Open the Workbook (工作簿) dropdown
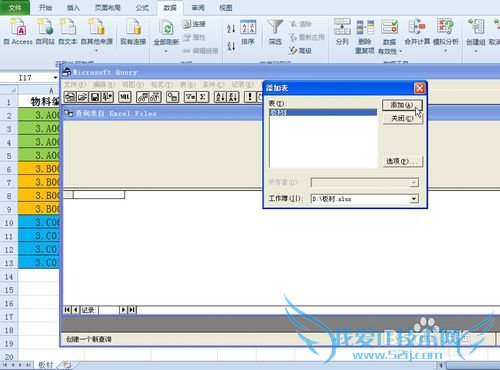This screenshot has width=500, height=370. (414, 199)
